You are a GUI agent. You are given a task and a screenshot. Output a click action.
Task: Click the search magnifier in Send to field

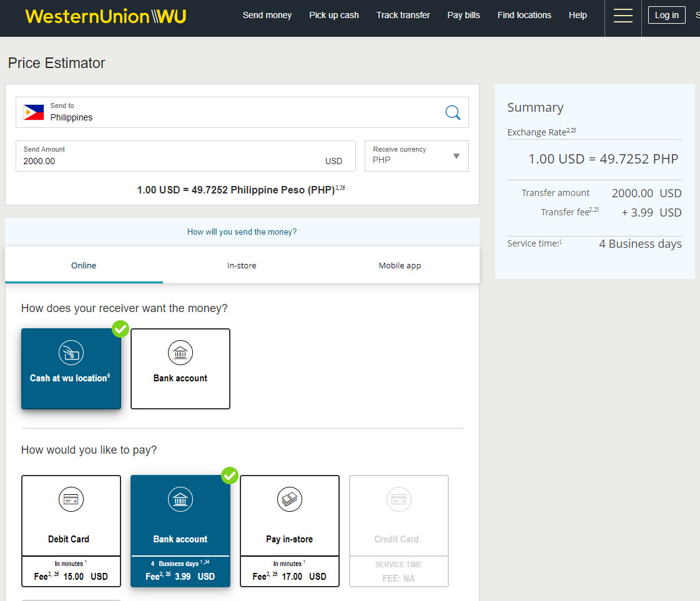(x=453, y=112)
